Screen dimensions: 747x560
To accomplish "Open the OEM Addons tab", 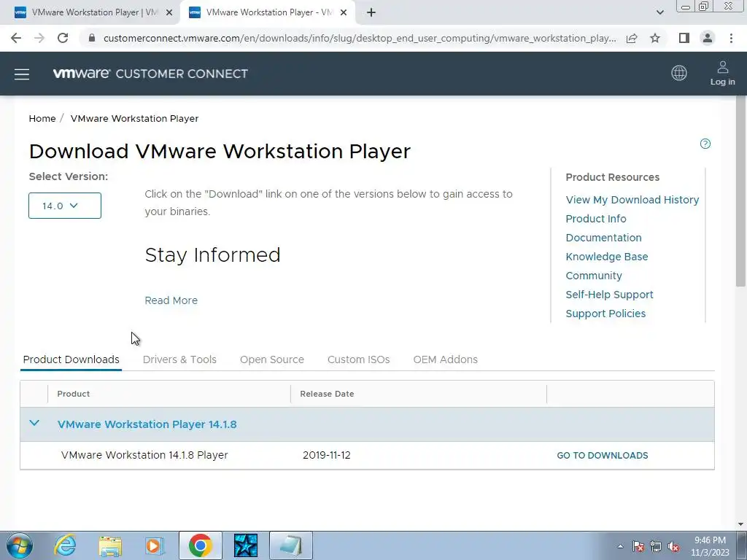I will [x=446, y=359].
